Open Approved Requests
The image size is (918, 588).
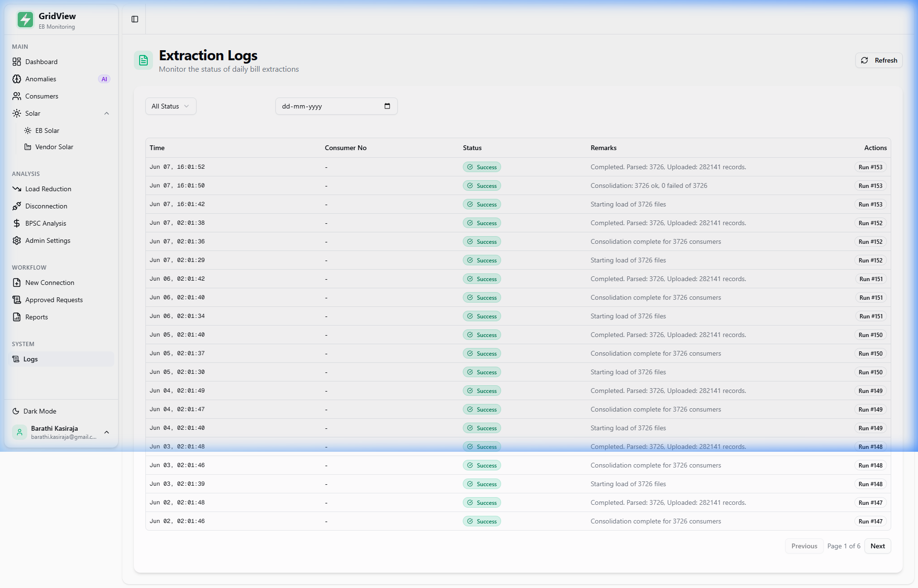[61, 300]
